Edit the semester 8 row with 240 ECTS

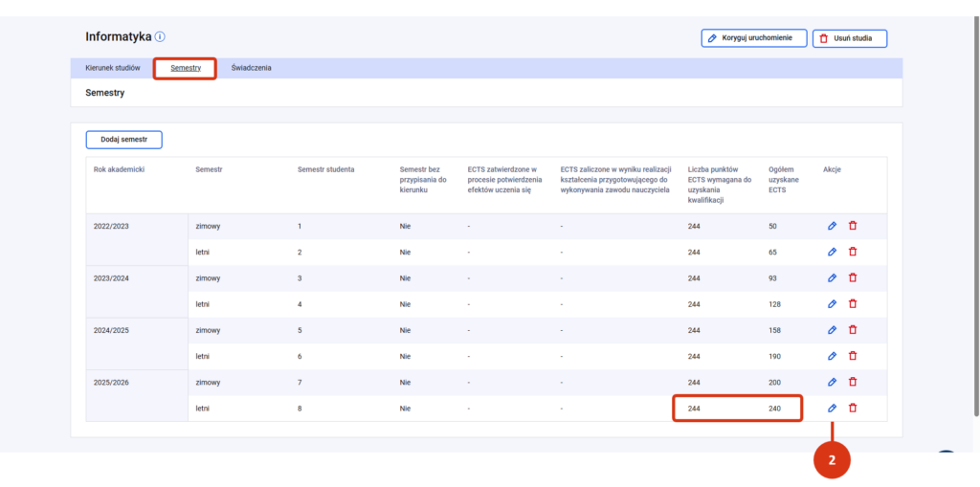click(832, 409)
